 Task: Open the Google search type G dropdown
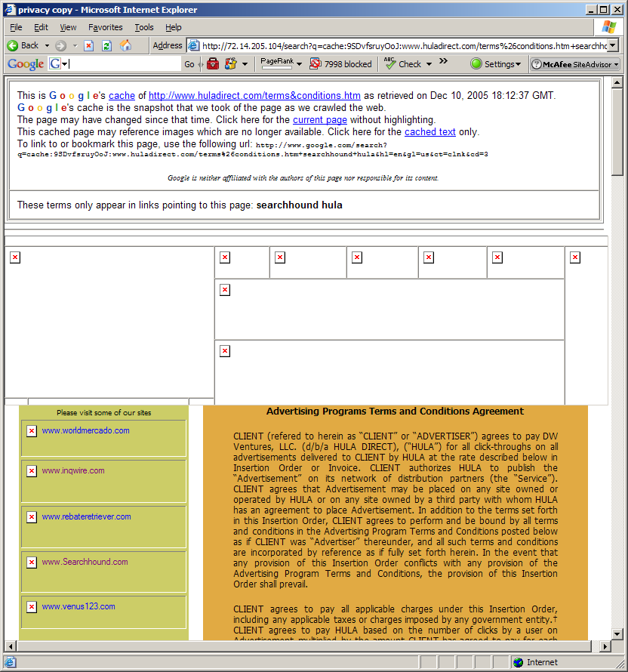point(64,64)
